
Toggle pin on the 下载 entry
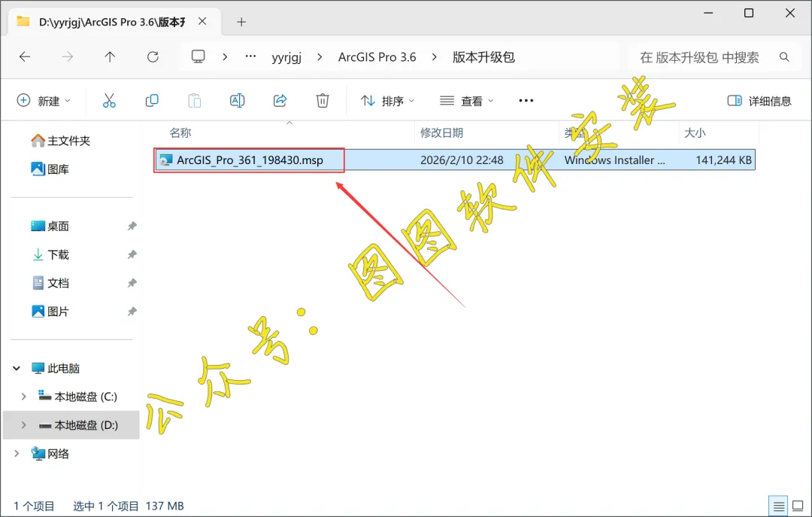click(x=132, y=254)
